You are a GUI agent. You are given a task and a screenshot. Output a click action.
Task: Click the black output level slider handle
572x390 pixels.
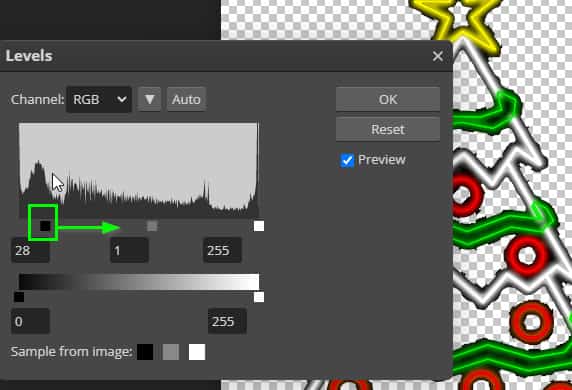pos(19,297)
